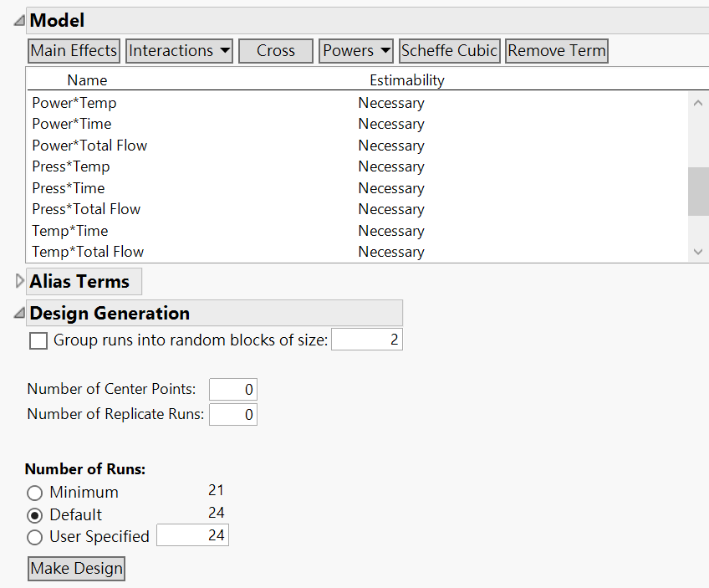709x588 pixels.
Task: Click the Main Effects button
Action: [x=74, y=51]
